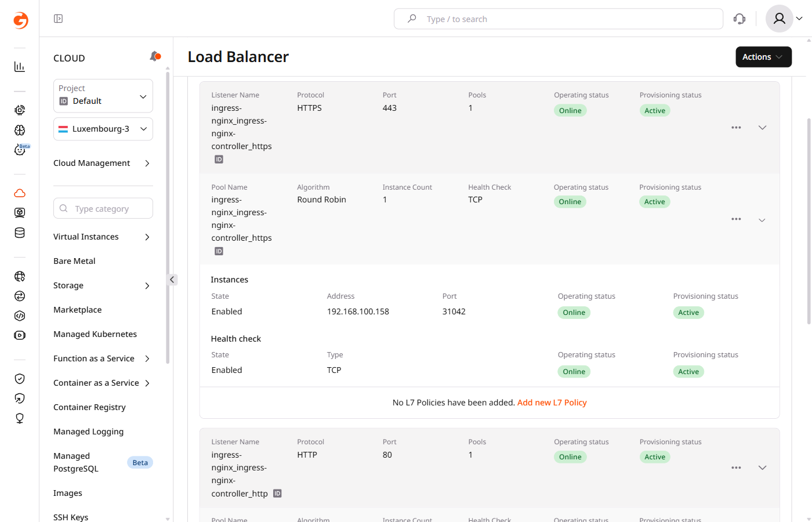Collapse the HTTPS listener row chevron
This screenshot has width=812, height=522.
pos(763,128)
